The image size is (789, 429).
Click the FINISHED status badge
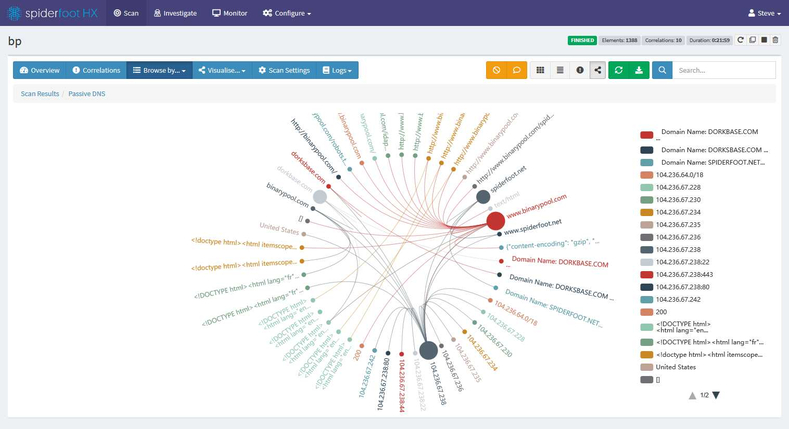pos(582,40)
